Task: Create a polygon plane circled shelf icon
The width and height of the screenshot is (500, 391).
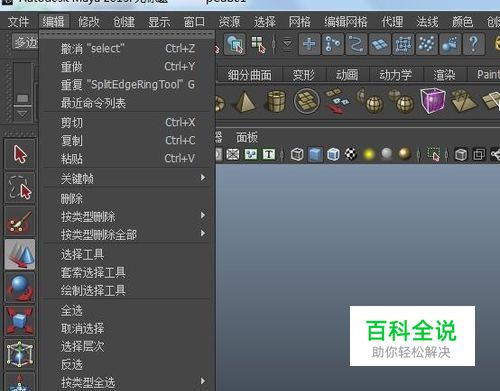Action: coord(307,101)
